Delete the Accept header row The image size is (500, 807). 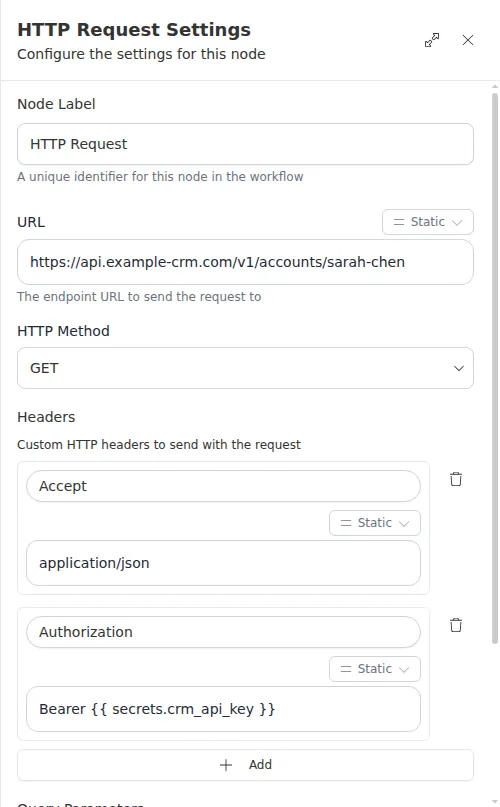tap(456, 479)
